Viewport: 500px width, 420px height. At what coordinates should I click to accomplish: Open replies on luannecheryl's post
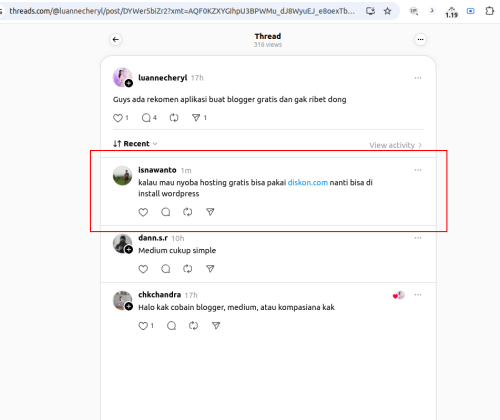(x=146, y=118)
